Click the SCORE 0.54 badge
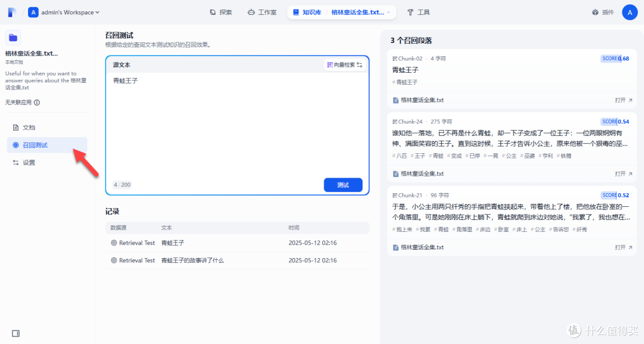This screenshot has width=644, height=344. (x=615, y=122)
